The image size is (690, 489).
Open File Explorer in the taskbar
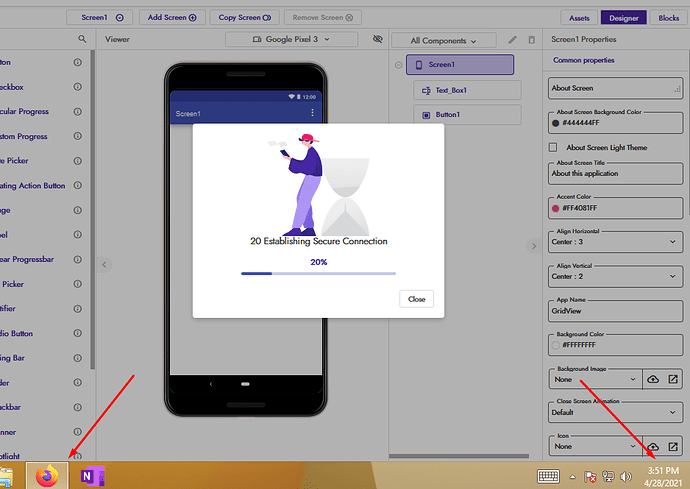(6, 477)
